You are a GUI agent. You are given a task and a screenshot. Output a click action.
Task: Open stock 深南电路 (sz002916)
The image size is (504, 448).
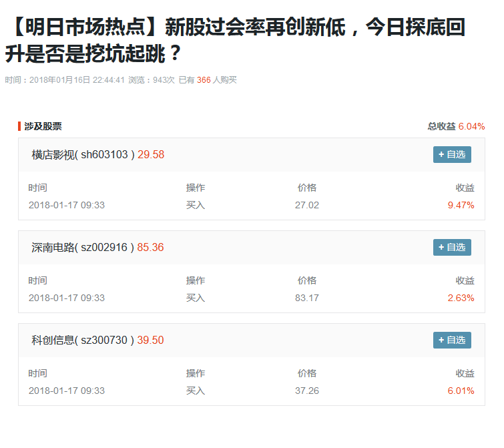83,248
